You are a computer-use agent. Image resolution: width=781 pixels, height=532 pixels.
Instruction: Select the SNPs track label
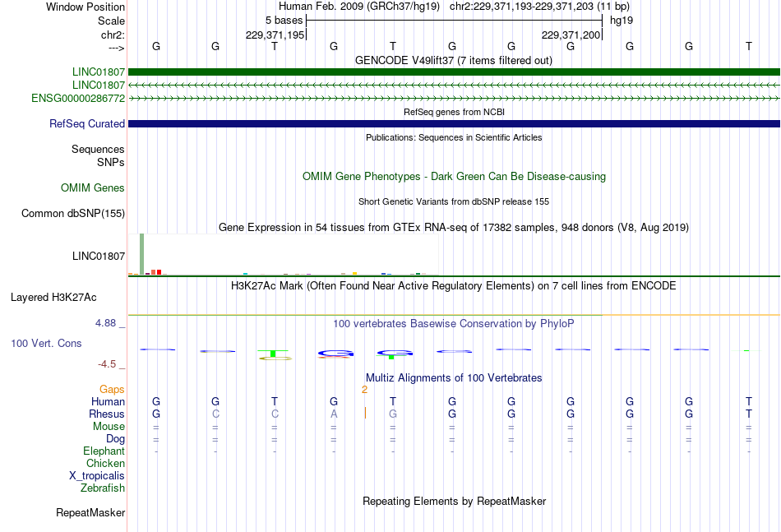pos(111,162)
